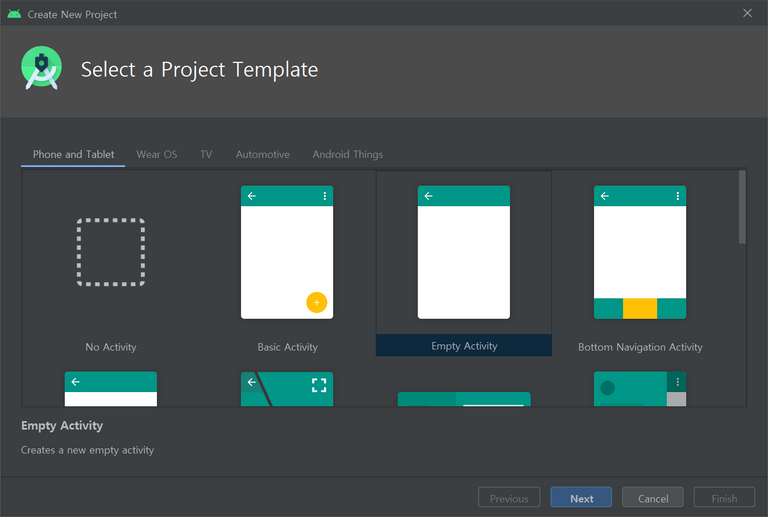Click the dotted square No Activity icon
Viewport: 768px width, 517px height.
point(111,253)
